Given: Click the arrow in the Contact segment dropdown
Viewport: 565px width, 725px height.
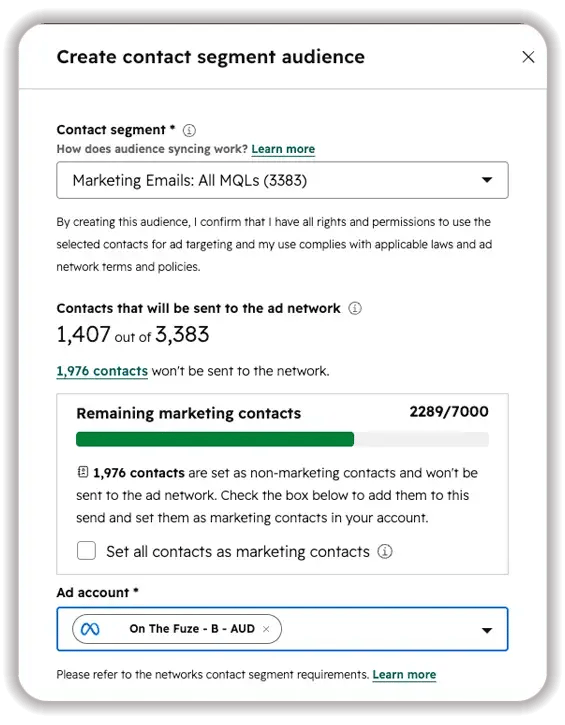Looking at the screenshot, I should click(487, 180).
